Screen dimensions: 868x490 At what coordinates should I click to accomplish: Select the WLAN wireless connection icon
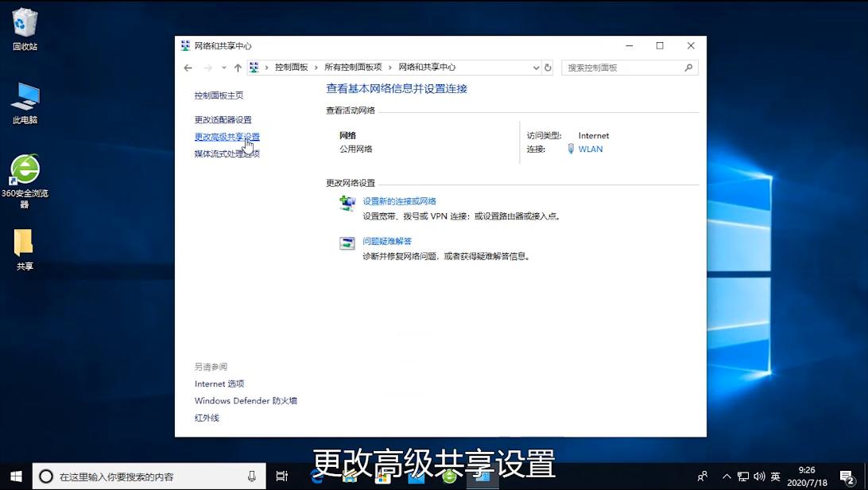coord(570,149)
